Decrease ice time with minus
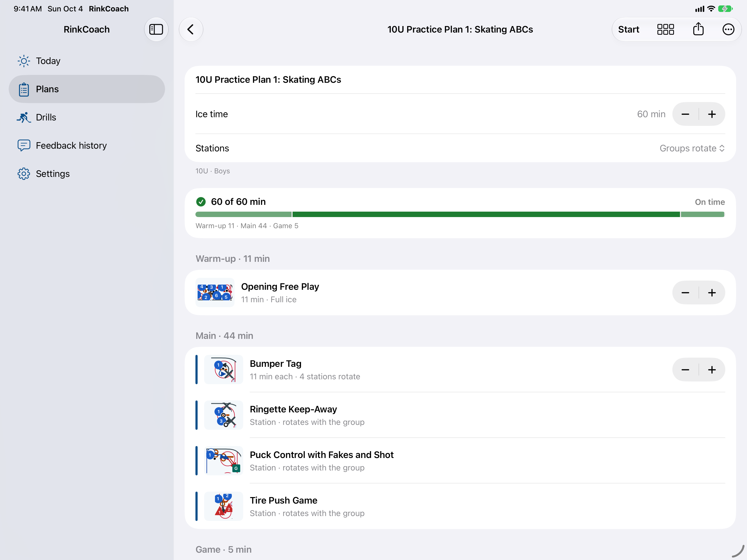This screenshot has width=747, height=560. click(x=685, y=114)
